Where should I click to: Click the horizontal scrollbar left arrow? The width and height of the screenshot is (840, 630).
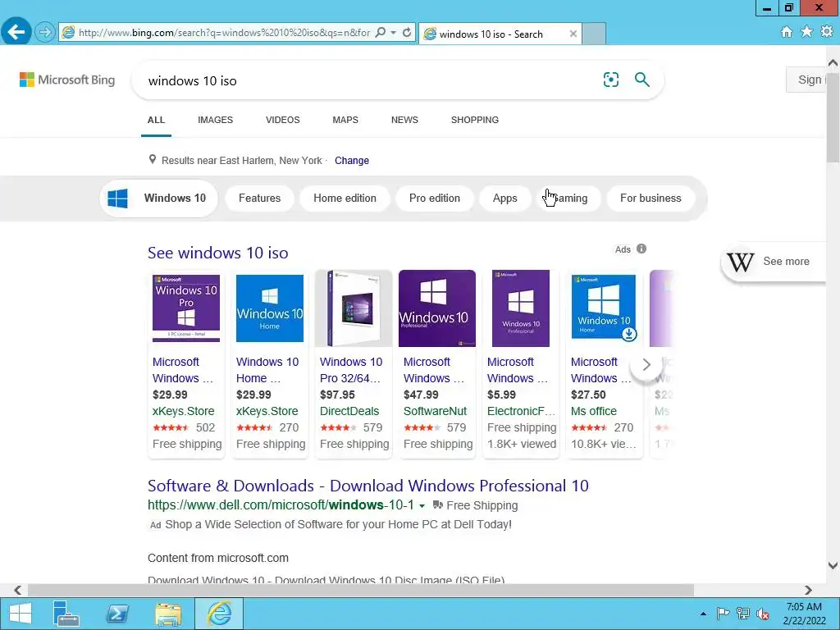click(x=18, y=590)
